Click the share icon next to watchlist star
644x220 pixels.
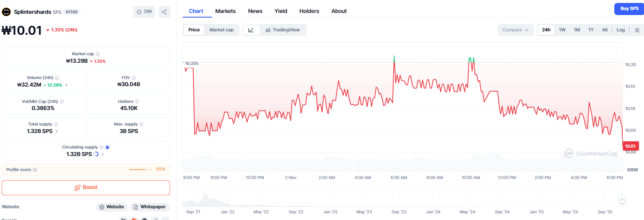(x=164, y=12)
